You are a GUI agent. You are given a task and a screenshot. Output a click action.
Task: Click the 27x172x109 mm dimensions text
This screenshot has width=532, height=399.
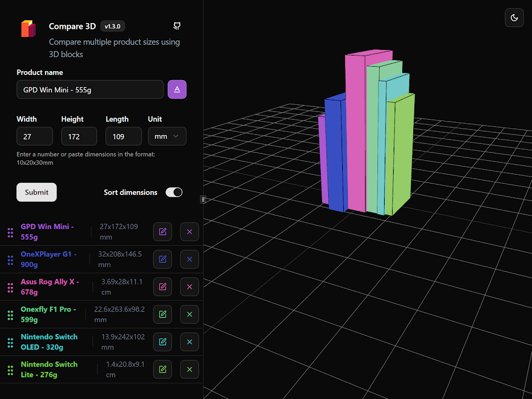119,231
